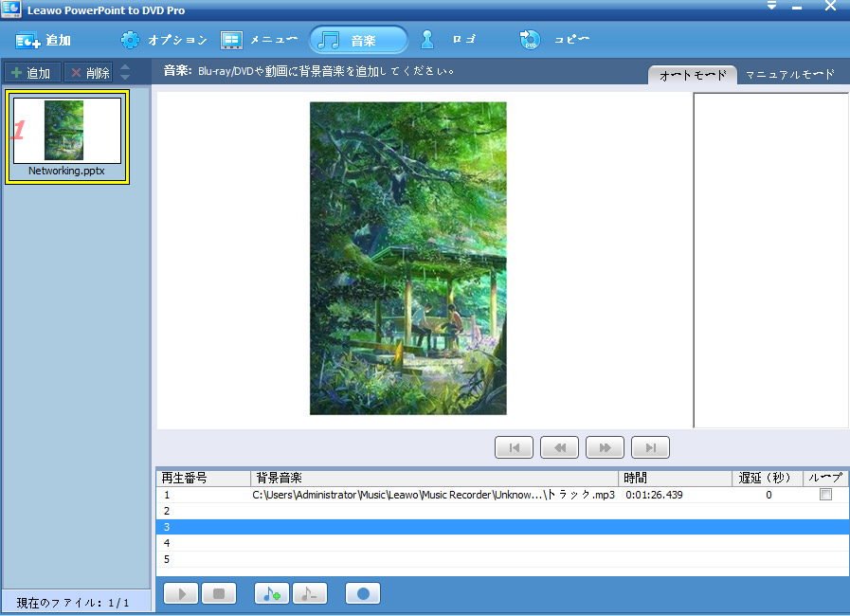
Task: Select music row number 5
Action: point(502,559)
